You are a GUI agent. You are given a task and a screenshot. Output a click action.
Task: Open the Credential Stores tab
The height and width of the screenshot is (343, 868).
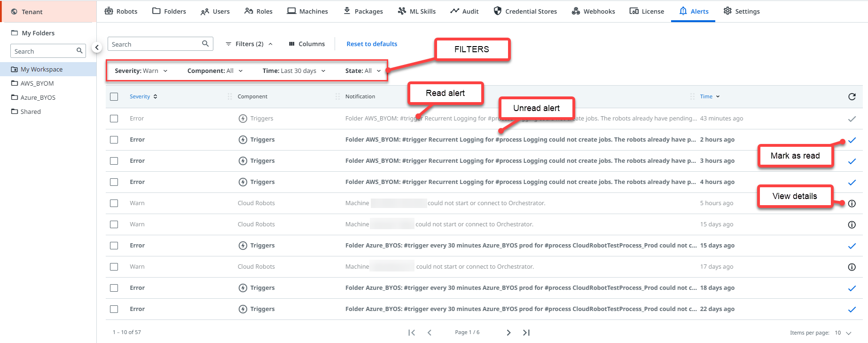[525, 11]
